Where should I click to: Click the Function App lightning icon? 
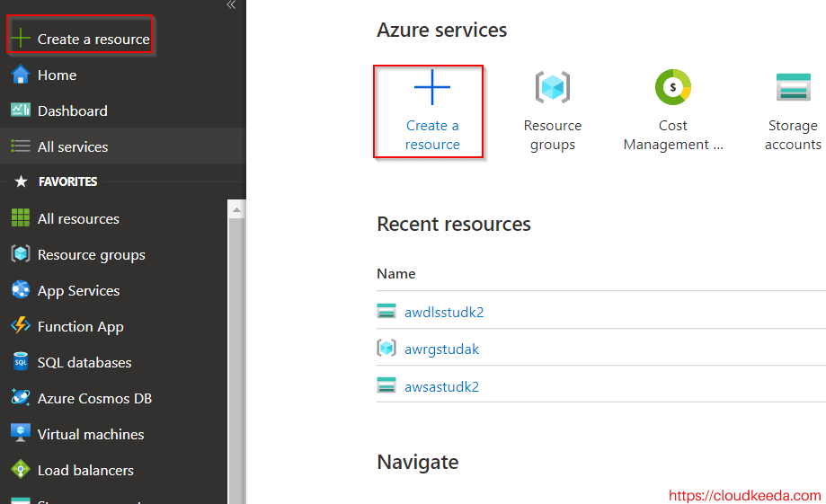(x=21, y=325)
